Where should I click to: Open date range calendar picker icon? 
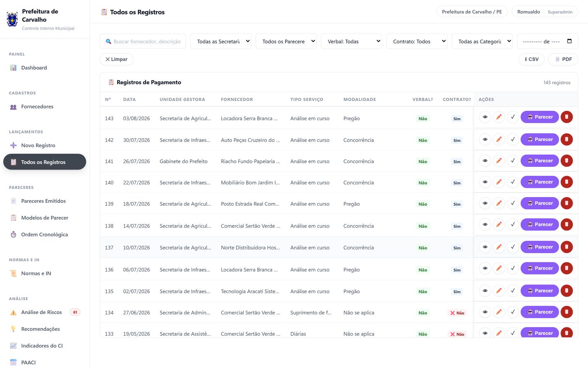(x=570, y=41)
